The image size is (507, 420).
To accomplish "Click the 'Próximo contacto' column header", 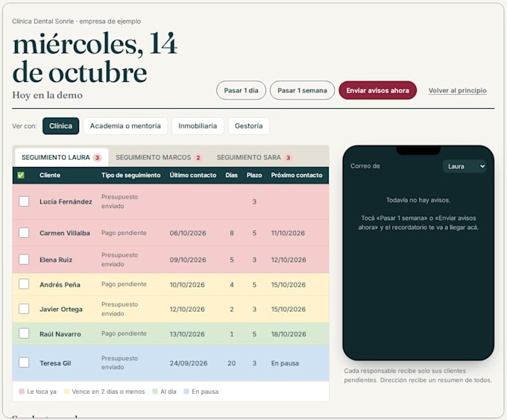I will 297,175.
